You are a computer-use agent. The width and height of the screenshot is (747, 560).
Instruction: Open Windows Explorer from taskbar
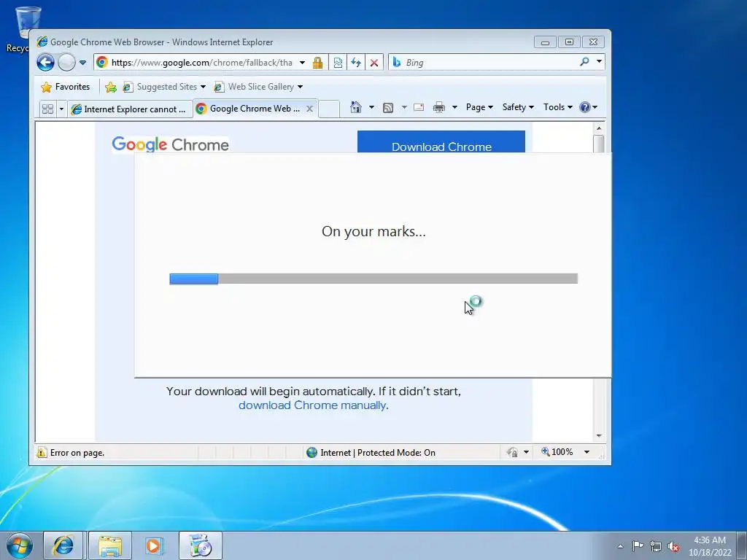pyautogui.click(x=109, y=545)
